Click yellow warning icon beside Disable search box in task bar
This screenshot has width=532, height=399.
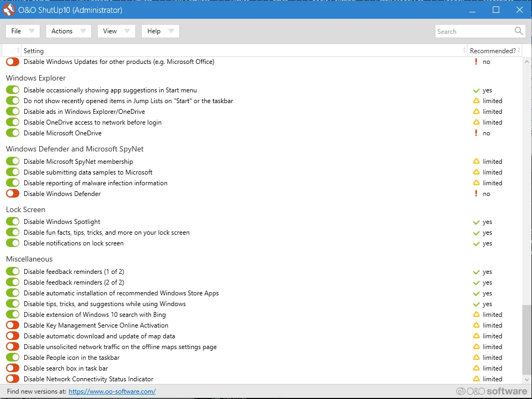pyautogui.click(x=476, y=368)
